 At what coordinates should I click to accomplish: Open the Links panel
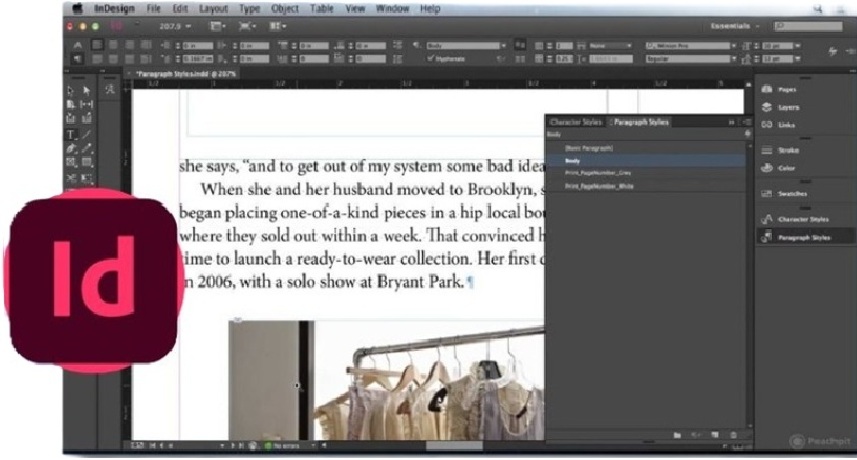pyautogui.click(x=786, y=124)
